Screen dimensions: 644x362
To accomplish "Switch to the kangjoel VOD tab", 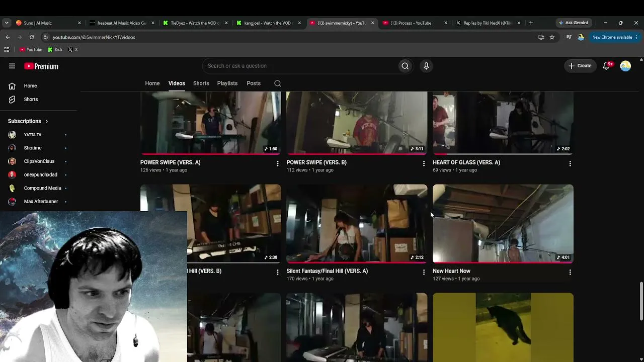I will click(268, 23).
